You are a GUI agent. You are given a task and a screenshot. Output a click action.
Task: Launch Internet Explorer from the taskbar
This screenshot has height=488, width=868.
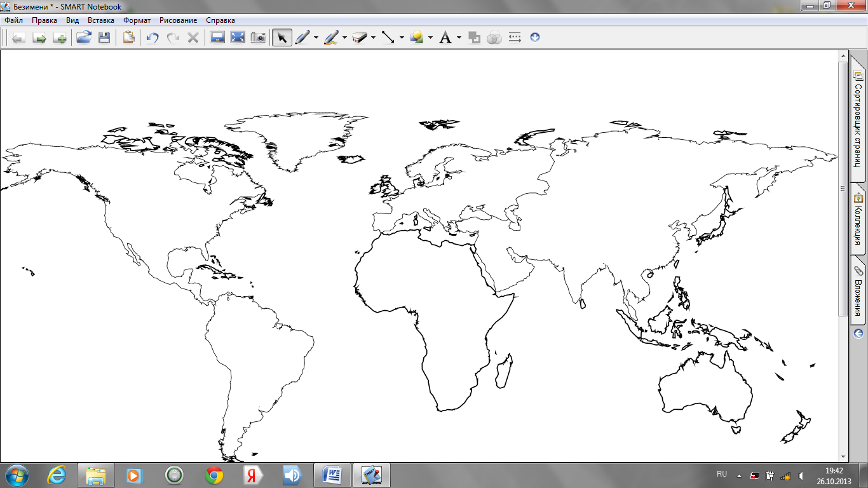pos(57,475)
